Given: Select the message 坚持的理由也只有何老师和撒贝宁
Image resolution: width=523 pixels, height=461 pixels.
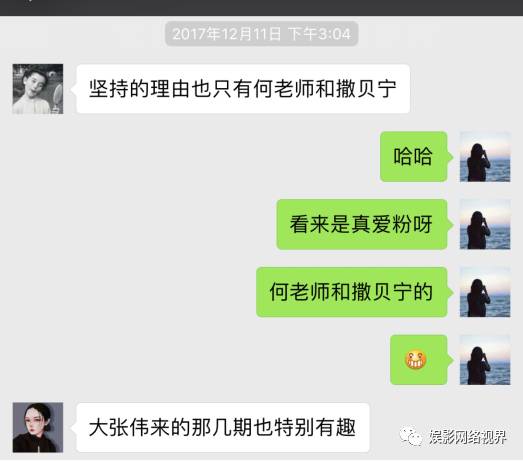Looking at the screenshot, I should coord(243,89).
